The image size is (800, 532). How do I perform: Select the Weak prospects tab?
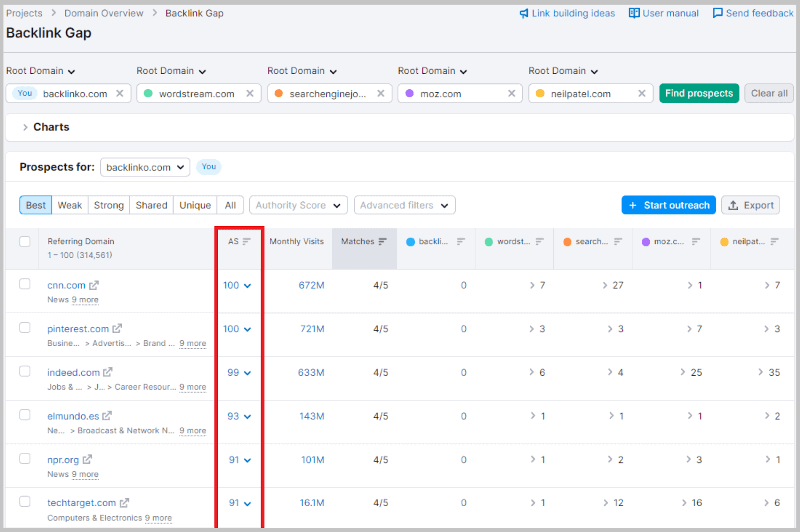pyautogui.click(x=70, y=205)
